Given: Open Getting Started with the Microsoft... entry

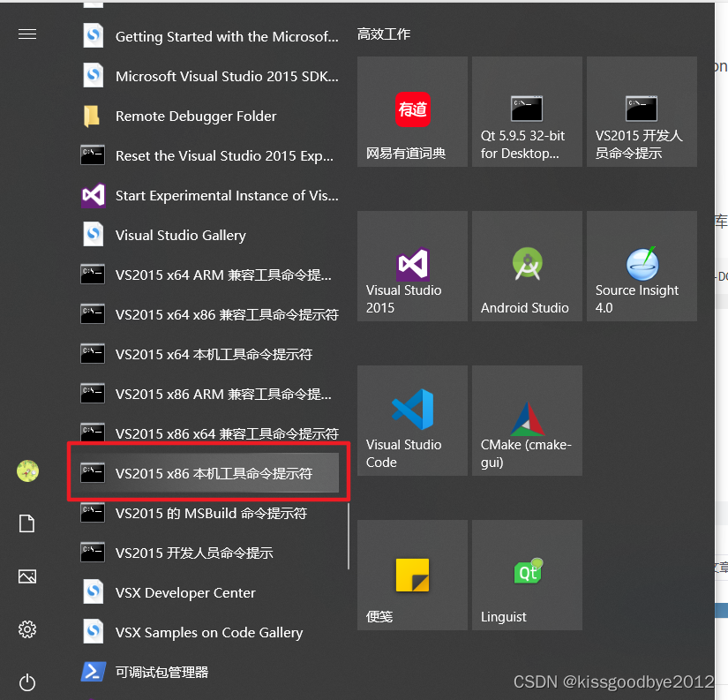Looking at the screenshot, I should pyautogui.click(x=209, y=36).
